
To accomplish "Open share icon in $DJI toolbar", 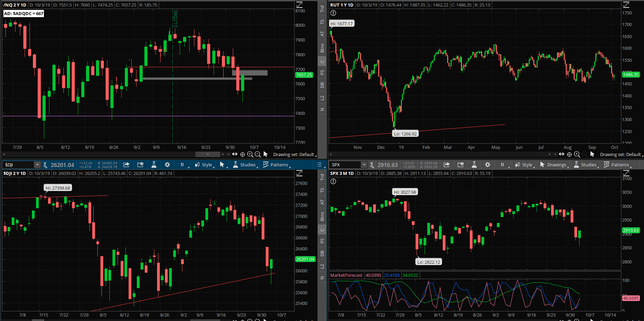I will [x=126, y=165].
